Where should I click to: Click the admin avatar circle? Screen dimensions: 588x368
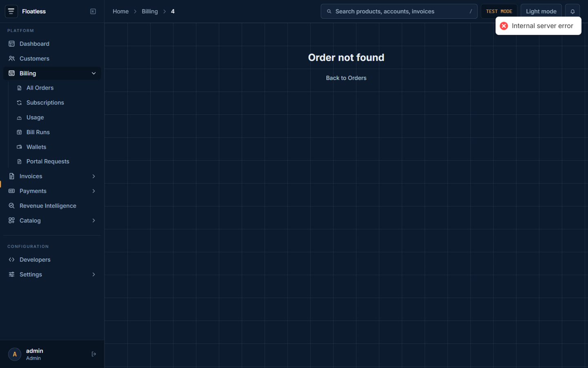(15, 354)
